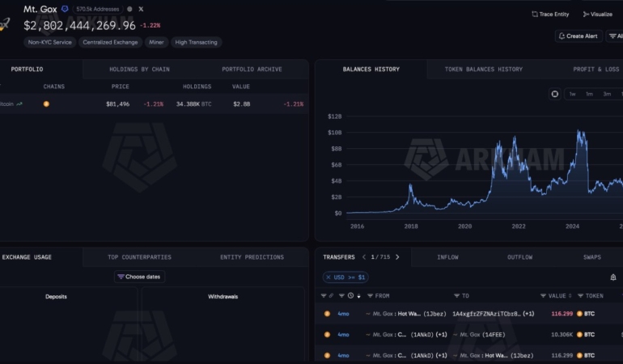Open the Mt. Gox X (Twitter) profile icon

point(141,9)
